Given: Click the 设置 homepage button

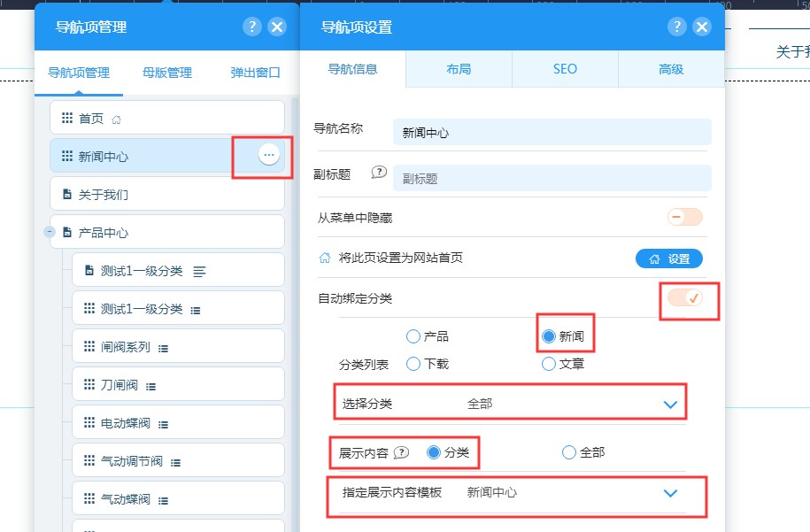Looking at the screenshot, I should click(x=668, y=258).
